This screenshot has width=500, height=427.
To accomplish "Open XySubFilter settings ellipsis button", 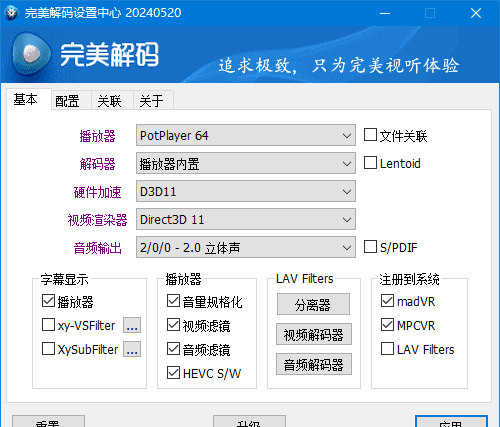I will pos(132,349).
